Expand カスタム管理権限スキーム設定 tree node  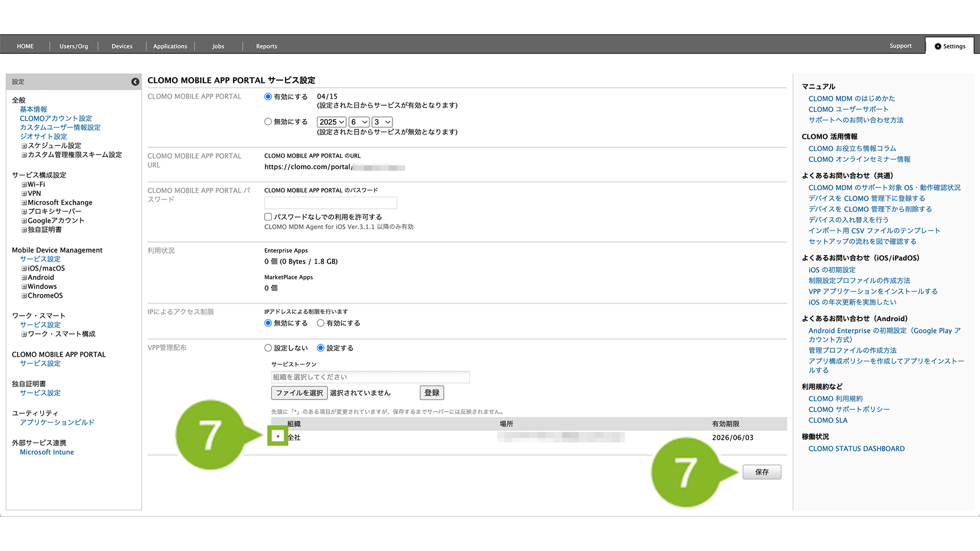(24, 155)
